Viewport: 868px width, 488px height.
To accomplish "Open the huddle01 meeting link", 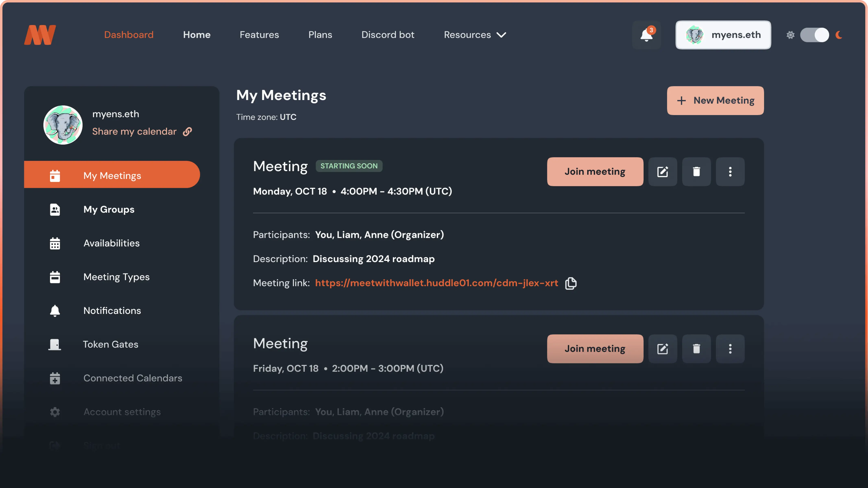I will pos(436,283).
